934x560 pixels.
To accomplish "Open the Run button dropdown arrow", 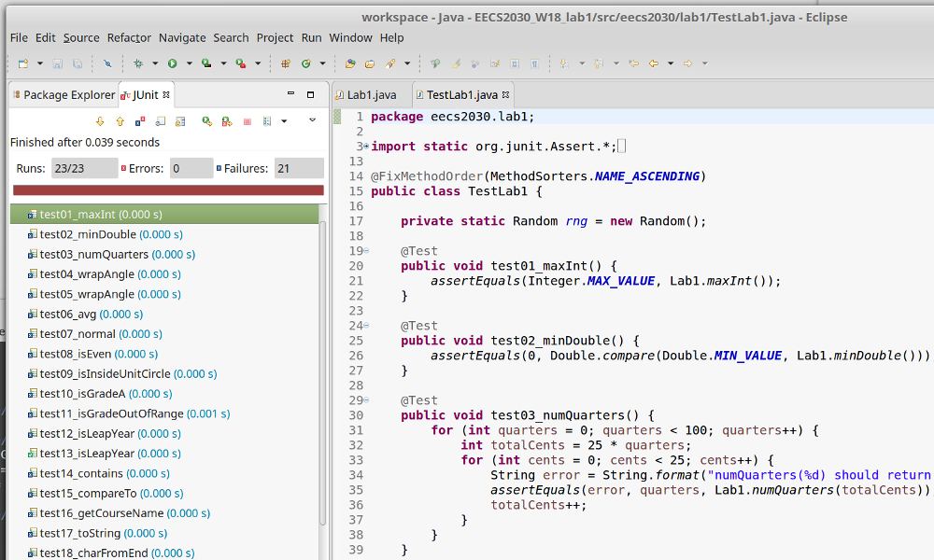I will pyautogui.click(x=189, y=63).
